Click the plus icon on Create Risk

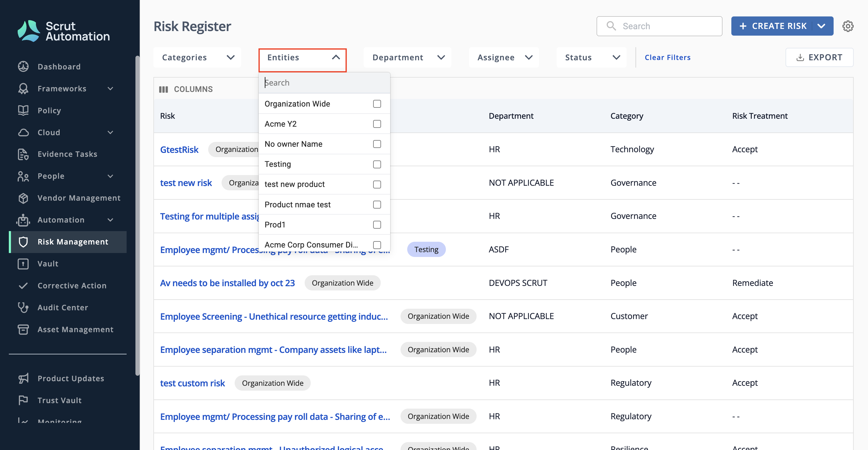pyautogui.click(x=743, y=26)
